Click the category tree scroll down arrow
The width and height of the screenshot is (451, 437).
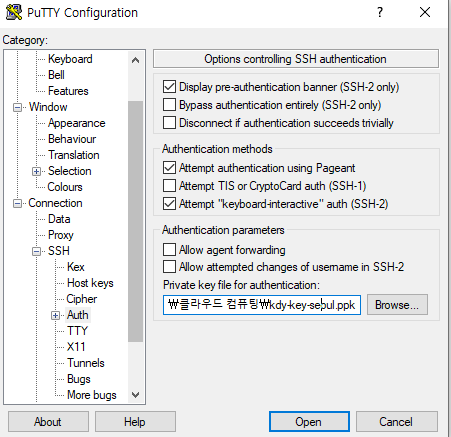[135, 395]
